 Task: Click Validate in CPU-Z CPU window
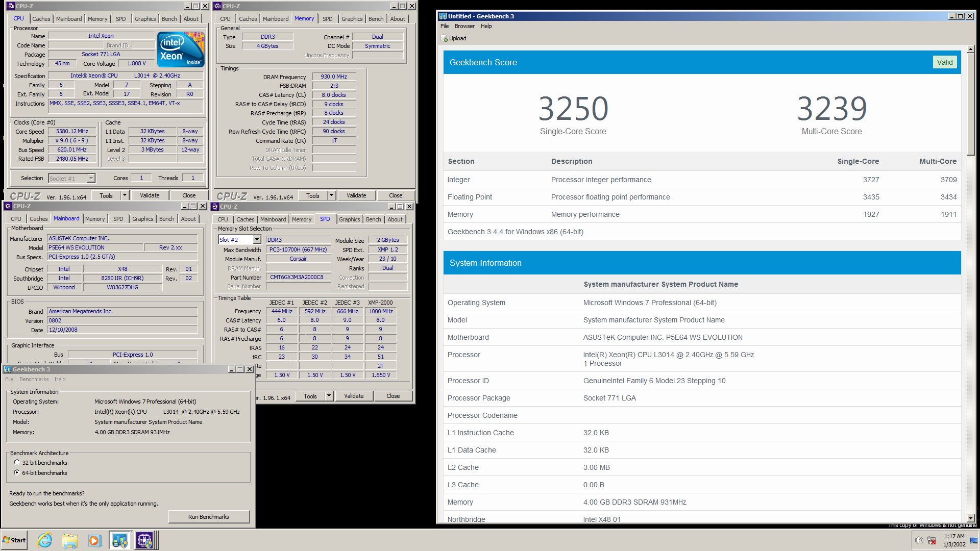[x=150, y=195]
